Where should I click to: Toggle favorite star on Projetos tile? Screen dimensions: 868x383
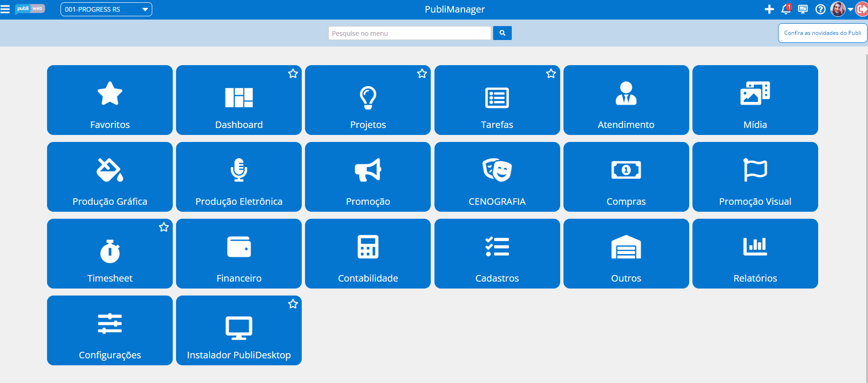[x=422, y=74]
